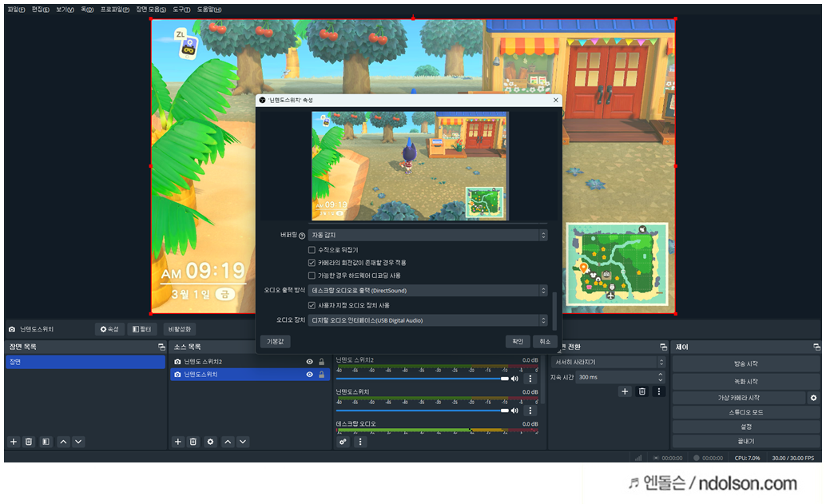Click 기본값 button in properties dialog
This screenshot has height=504, width=826.
pyautogui.click(x=275, y=341)
